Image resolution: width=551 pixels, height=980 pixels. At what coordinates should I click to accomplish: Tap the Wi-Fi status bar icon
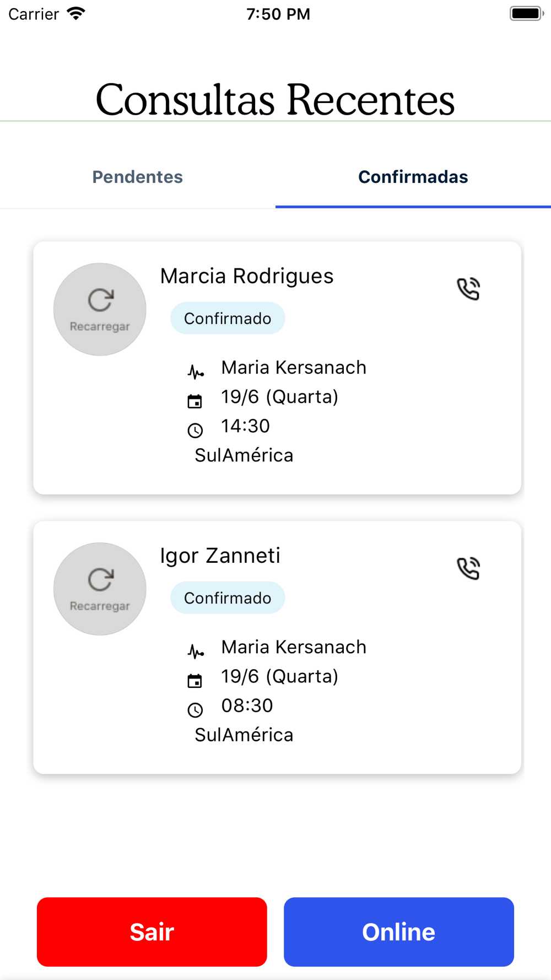tap(76, 13)
